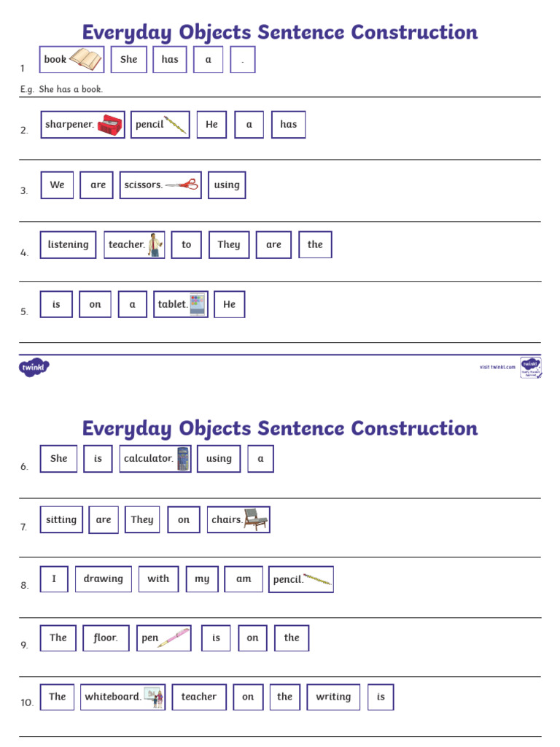
Task: Click the Twinkl quality badge at right
Action: [x=531, y=368]
